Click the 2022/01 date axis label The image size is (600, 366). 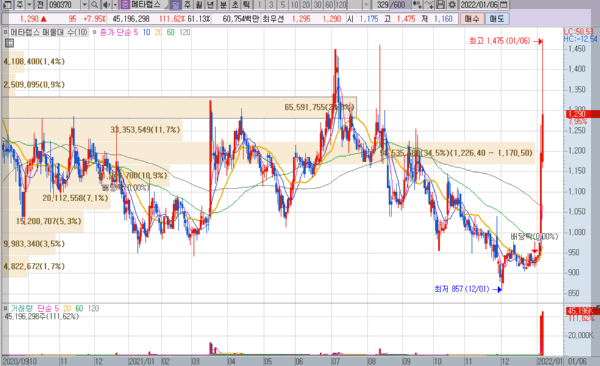pyautogui.click(x=550, y=361)
